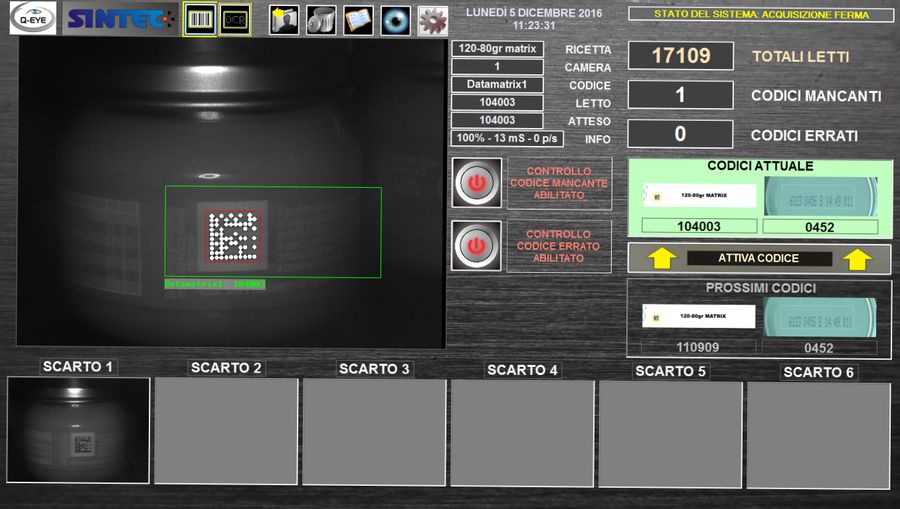Click next code label image in Prossimi Codici
The width and height of the screenshot is (900, 509).
(x=699, y=316)
